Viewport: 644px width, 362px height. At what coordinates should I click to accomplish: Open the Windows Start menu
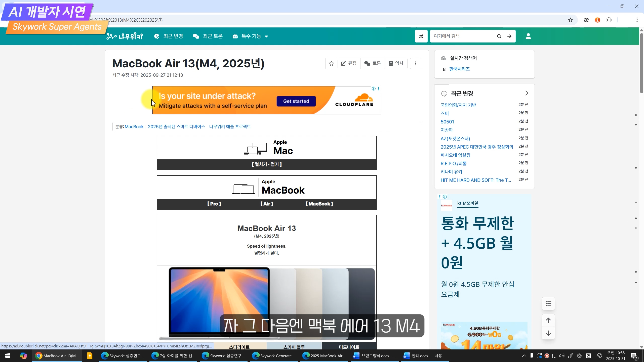[8, 356]
